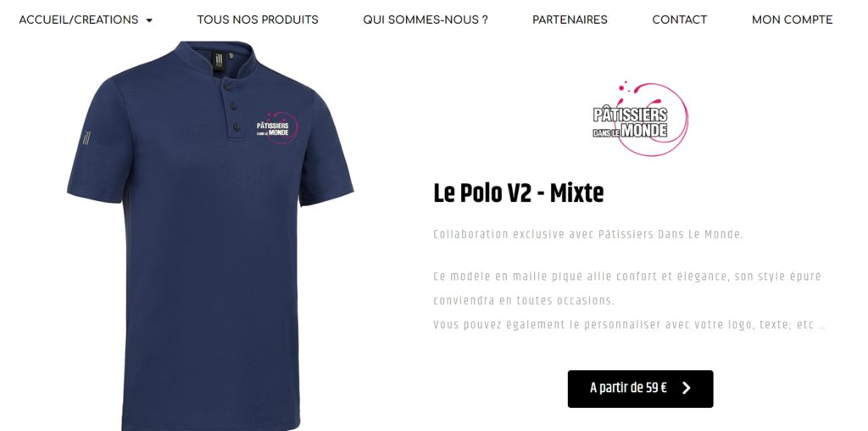Click the text about personalising with your logo
868x431 pixels.
[x=629, y=325]
